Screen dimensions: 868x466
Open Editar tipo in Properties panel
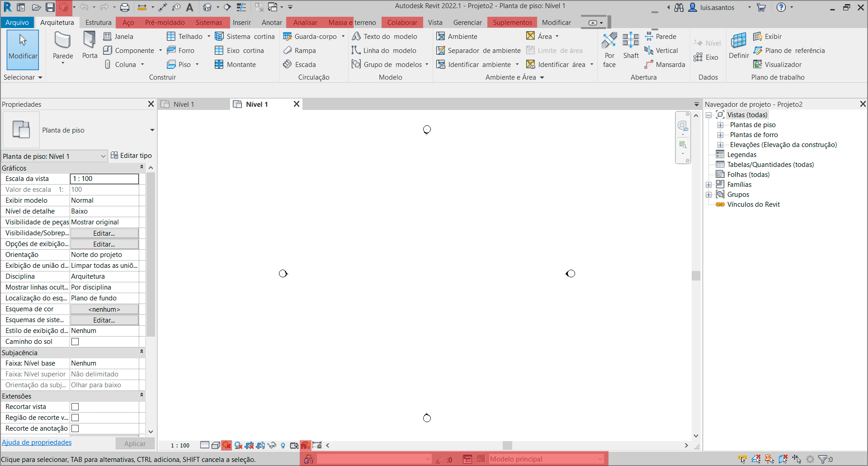tap(132, 155)
